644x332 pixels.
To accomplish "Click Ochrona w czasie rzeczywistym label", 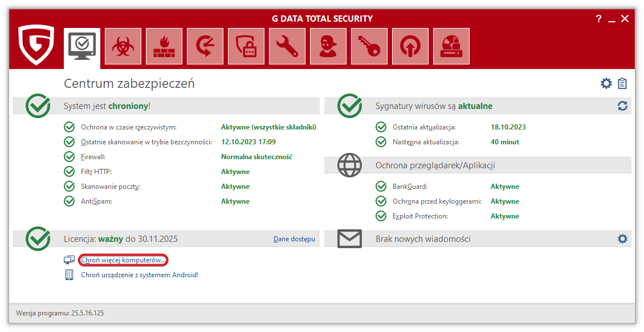I will click(x=129, y=127).
